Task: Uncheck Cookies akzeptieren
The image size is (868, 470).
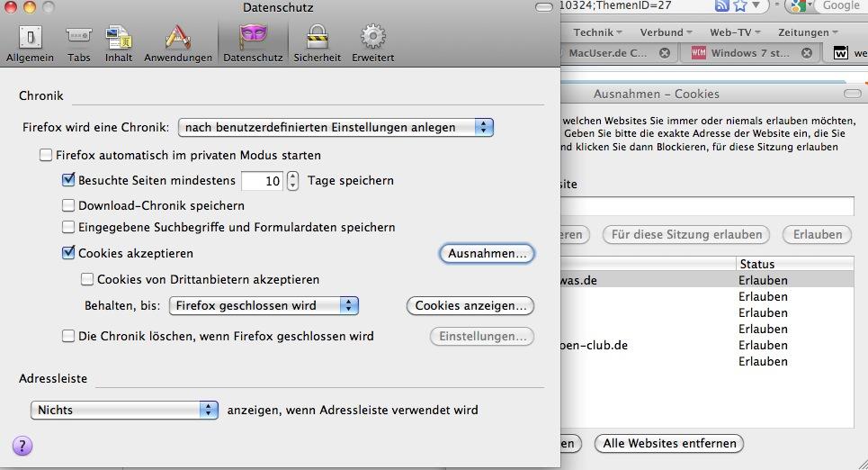Action: coord(68,253)
